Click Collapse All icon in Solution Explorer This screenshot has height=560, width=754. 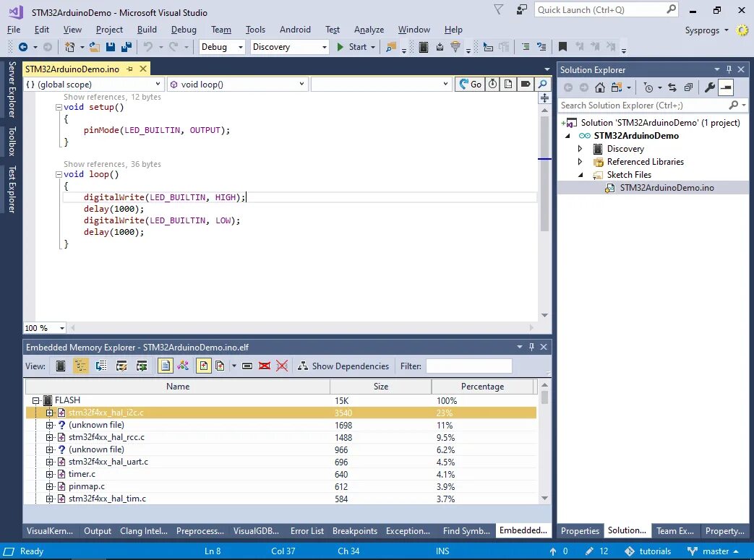coord(688,87)
